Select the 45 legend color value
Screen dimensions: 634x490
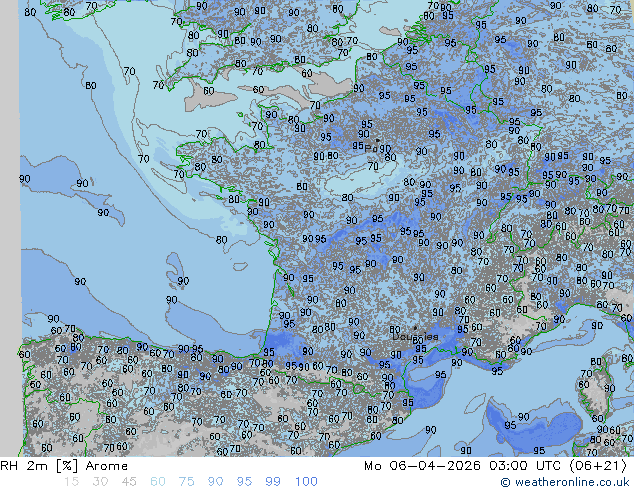[x=129, y=482]
